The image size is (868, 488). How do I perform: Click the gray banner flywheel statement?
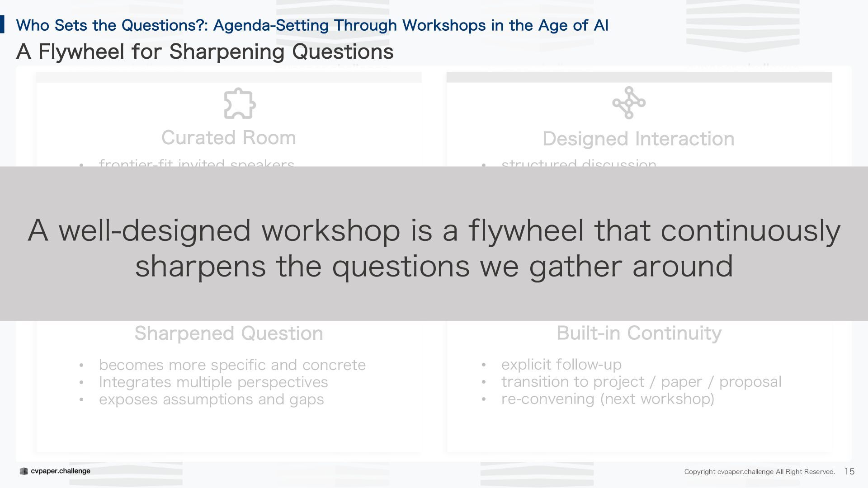(434, 248)
